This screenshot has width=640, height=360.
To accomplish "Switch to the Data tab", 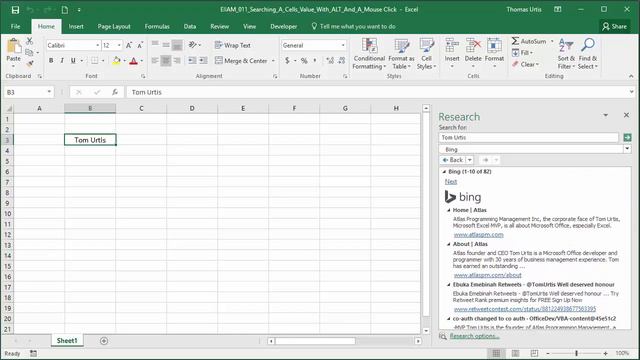I will (190, 27).
